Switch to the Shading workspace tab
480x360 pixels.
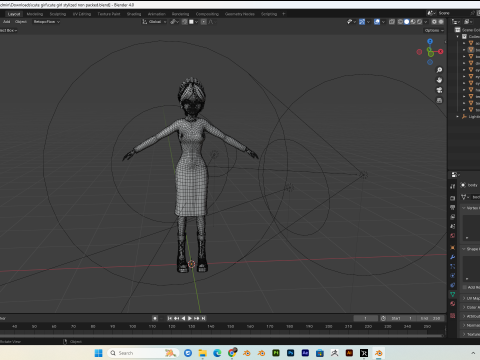[x=134, y=14]
